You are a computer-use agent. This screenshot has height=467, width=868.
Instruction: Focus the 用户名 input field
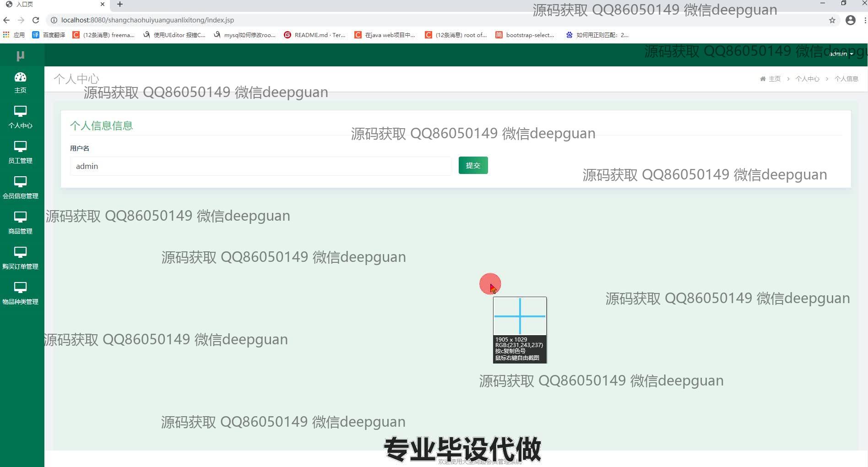point(260,166)
